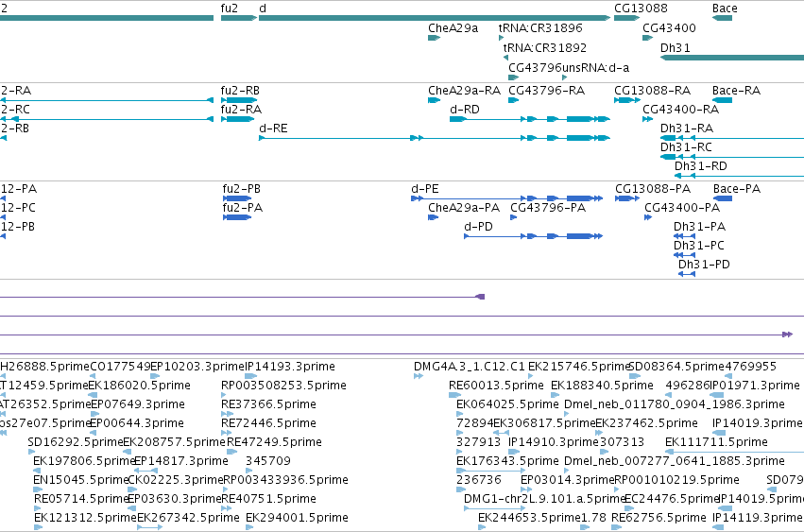
Task: Select the RE05714.5prime EST label
Action: (80, 499)
